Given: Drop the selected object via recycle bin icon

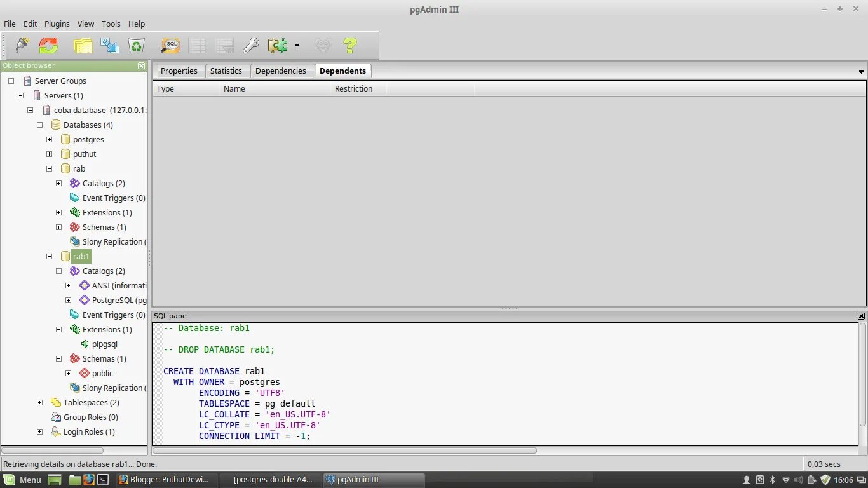Looking at the screenshot, I should 136,46.
